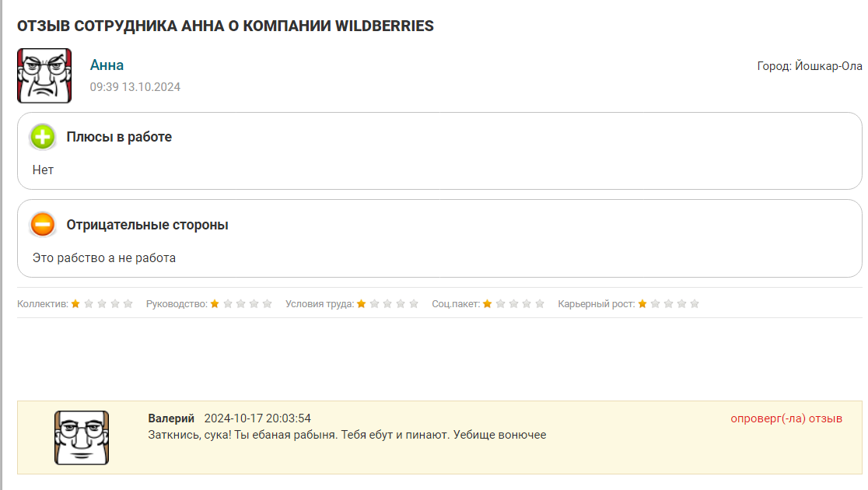
Task: Click the fifth star of Коллектив rating
Action: click(128, 304)
